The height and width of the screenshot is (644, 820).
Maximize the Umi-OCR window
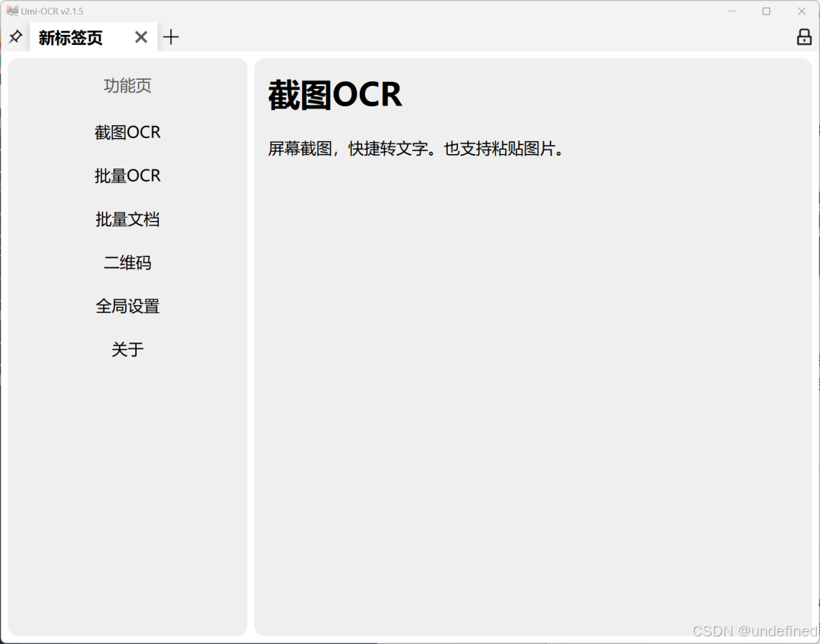pos(767,11)
